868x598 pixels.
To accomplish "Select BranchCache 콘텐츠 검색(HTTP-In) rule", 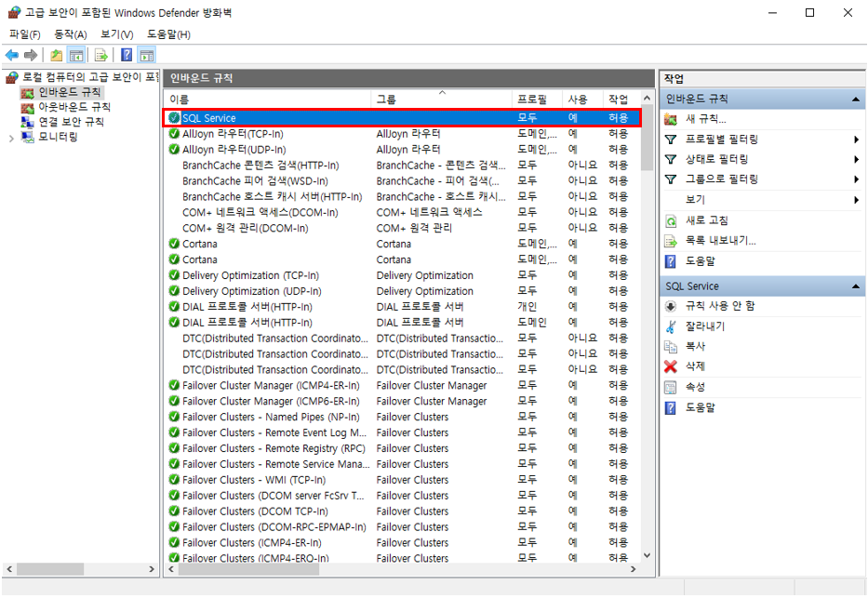I will [x=403, y=165].
